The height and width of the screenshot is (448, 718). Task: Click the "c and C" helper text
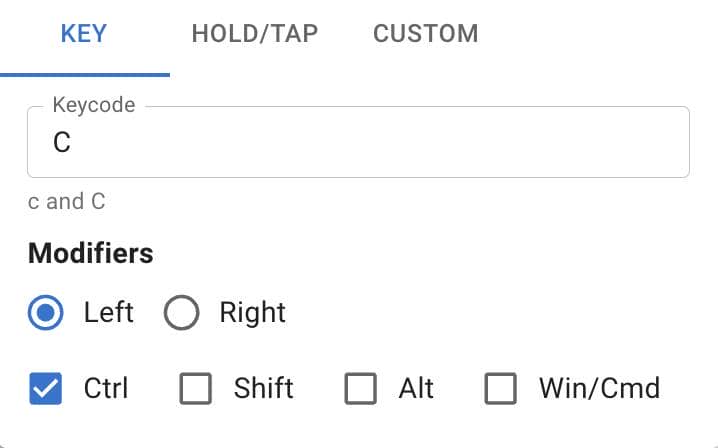tap(67, 202)
